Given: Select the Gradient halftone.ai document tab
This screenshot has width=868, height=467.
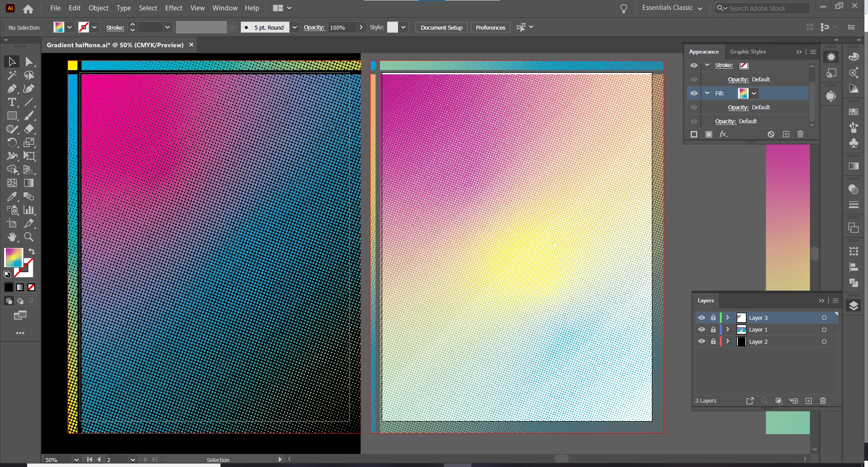Looking at the screenshot, I should (x=115, y=45).
